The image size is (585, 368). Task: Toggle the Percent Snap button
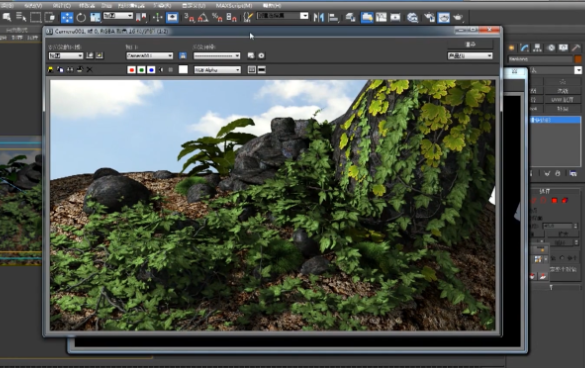[x=217, y=17]
